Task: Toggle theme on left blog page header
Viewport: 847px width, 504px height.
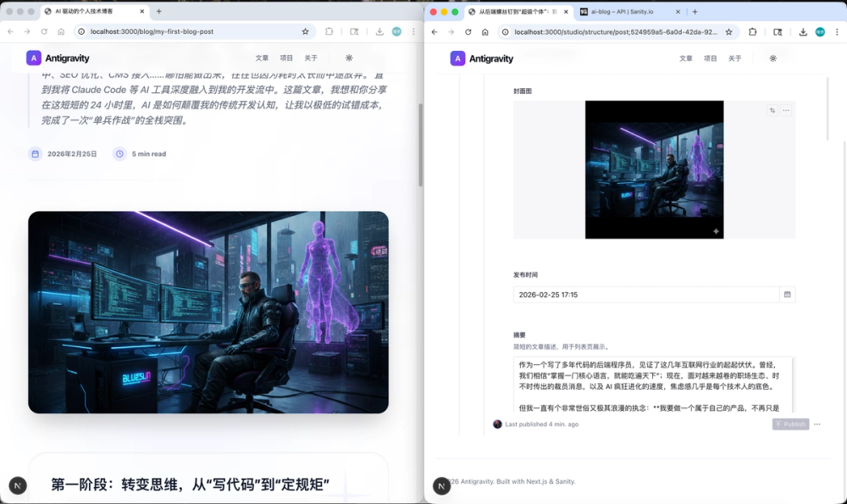Action: pos(349,58)
